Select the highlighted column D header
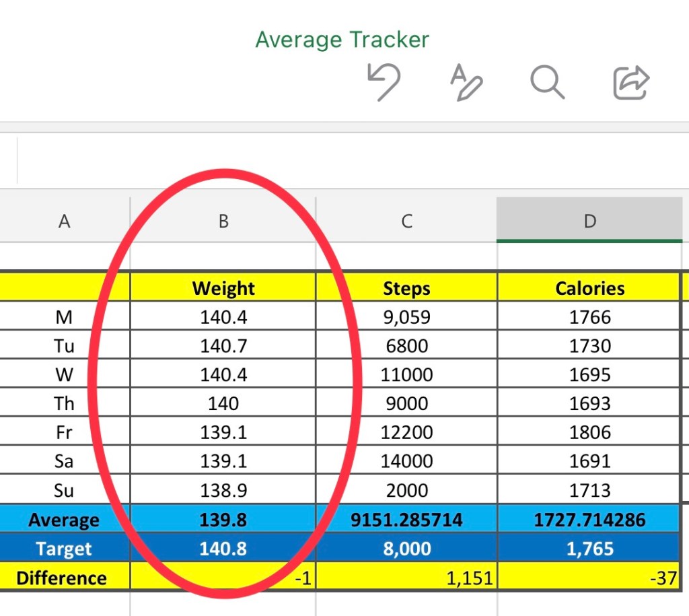Viewport: 689px width, 616px height. [x=589, y=221]
